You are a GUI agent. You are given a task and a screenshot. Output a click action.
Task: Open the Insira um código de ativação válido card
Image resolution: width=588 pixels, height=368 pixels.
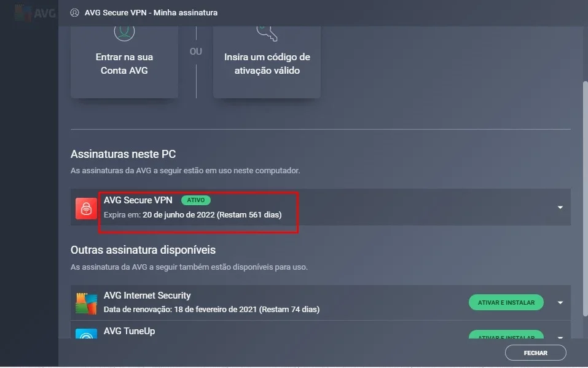pyautogui.click(x=267, y=62)
